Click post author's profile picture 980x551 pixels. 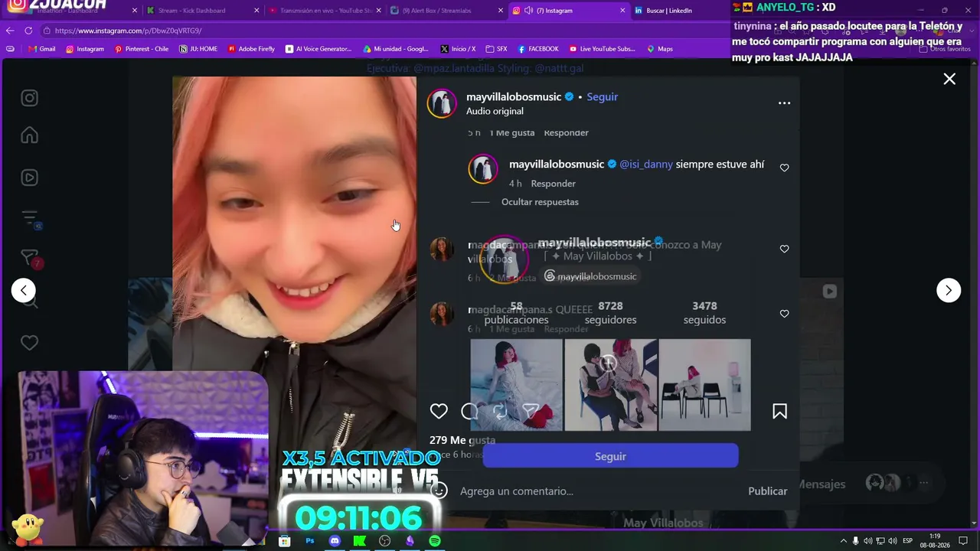coord(442,103)
